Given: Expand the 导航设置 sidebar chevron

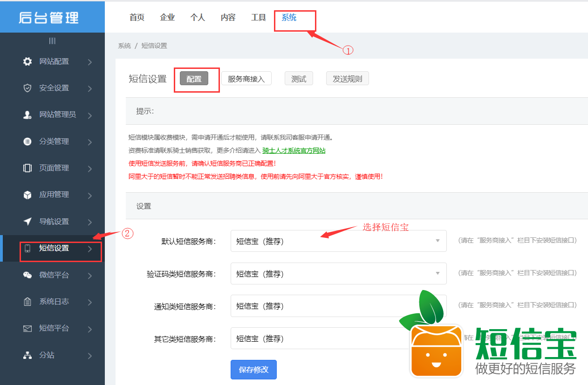Looking at the screenshot, I should 89,222.
